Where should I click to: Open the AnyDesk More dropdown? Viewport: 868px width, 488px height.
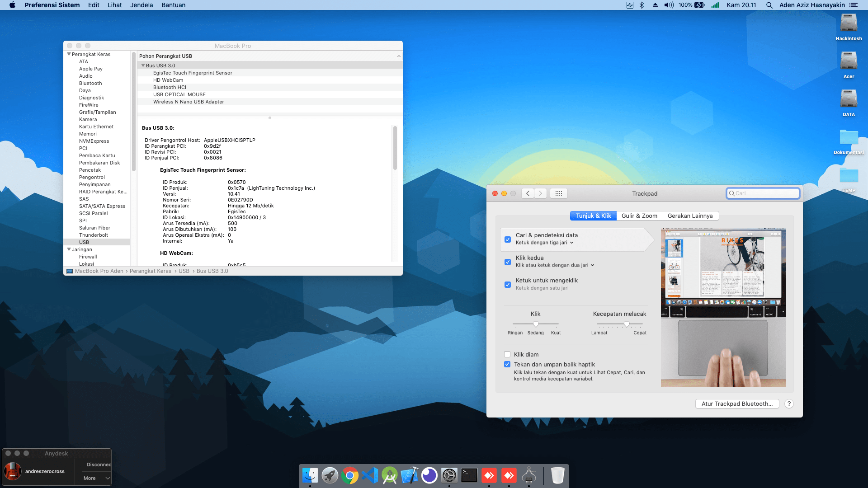pyautogui.click(x=97, y=478)
